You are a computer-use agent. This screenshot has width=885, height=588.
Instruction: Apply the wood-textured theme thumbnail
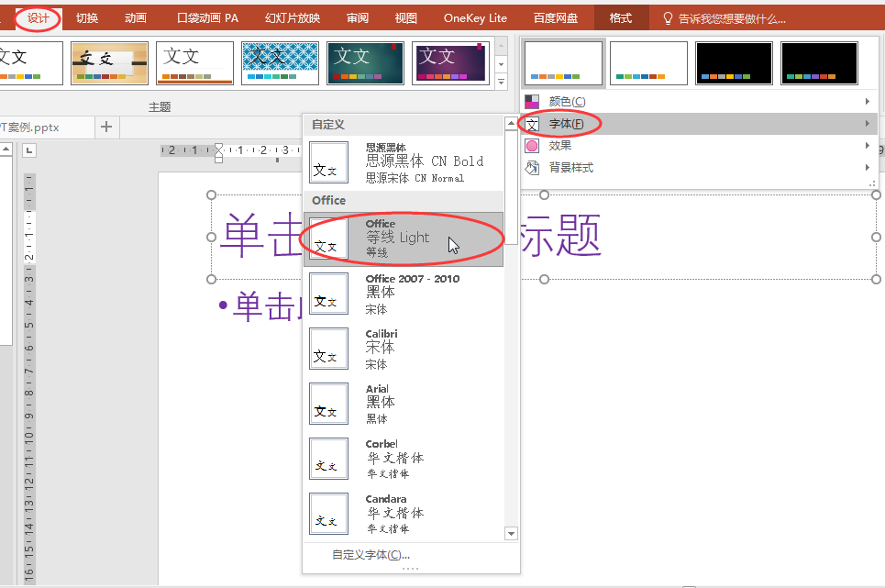pyautogui.click(x=109, y=63)
